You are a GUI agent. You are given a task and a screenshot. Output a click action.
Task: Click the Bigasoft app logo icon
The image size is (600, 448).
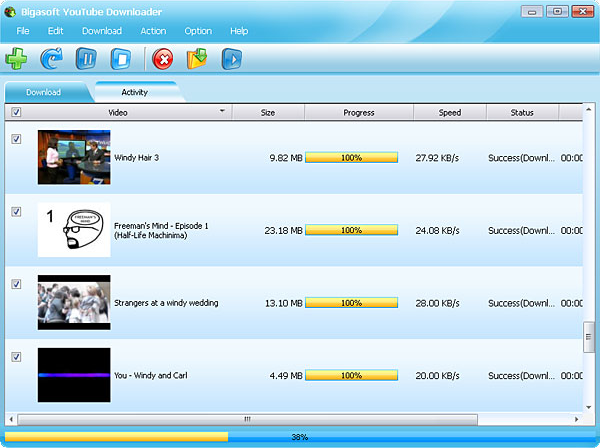tap(10, 12)
